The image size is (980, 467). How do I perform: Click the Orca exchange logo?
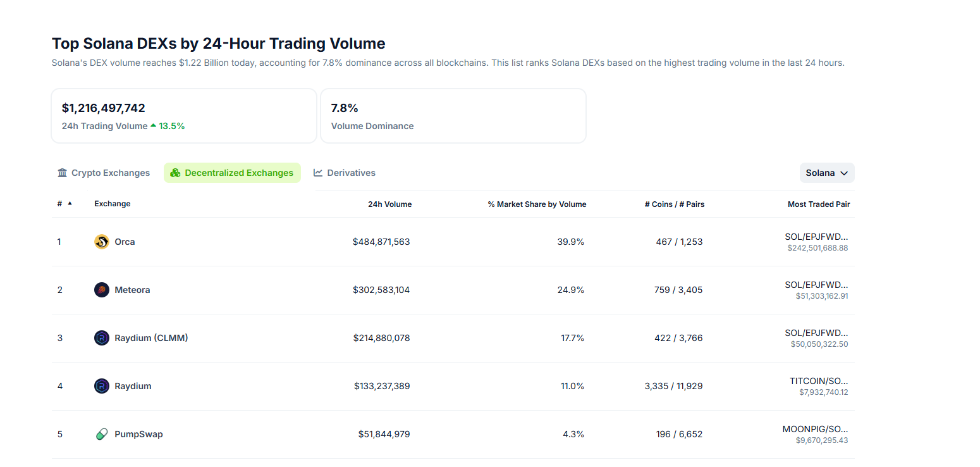101,241
